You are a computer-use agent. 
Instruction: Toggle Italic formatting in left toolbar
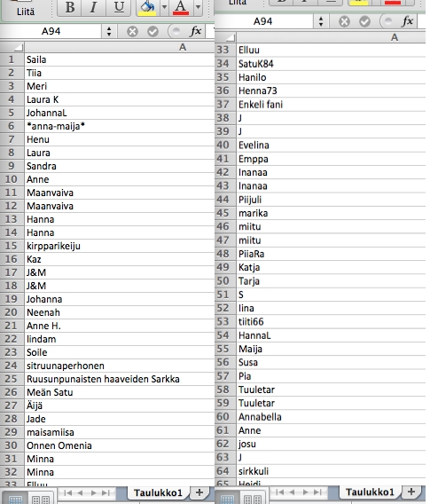[x=93, y=7]
